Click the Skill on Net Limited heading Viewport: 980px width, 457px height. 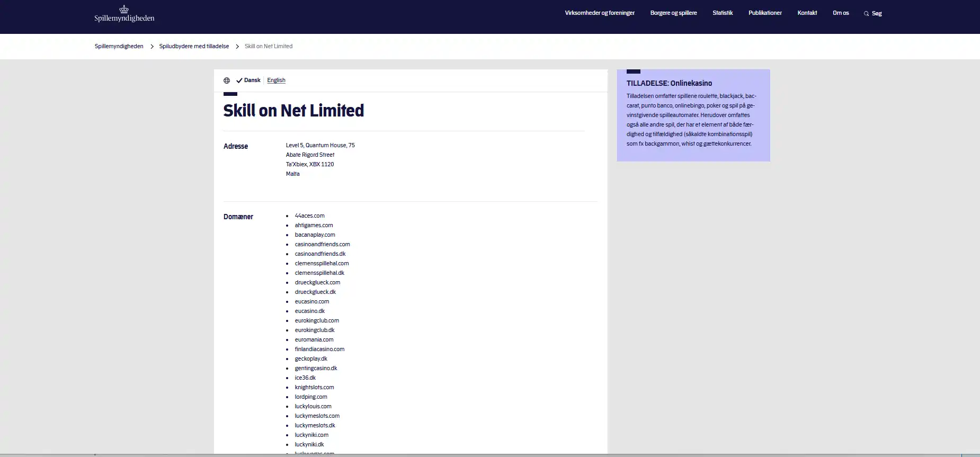coord(293,111)
